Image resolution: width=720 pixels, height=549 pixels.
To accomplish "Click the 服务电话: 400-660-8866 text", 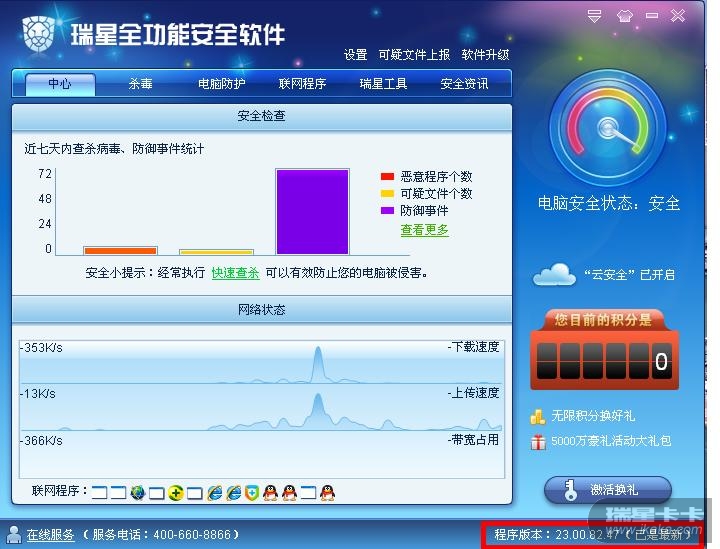I will pyautogui.click(x=162, y=535).
